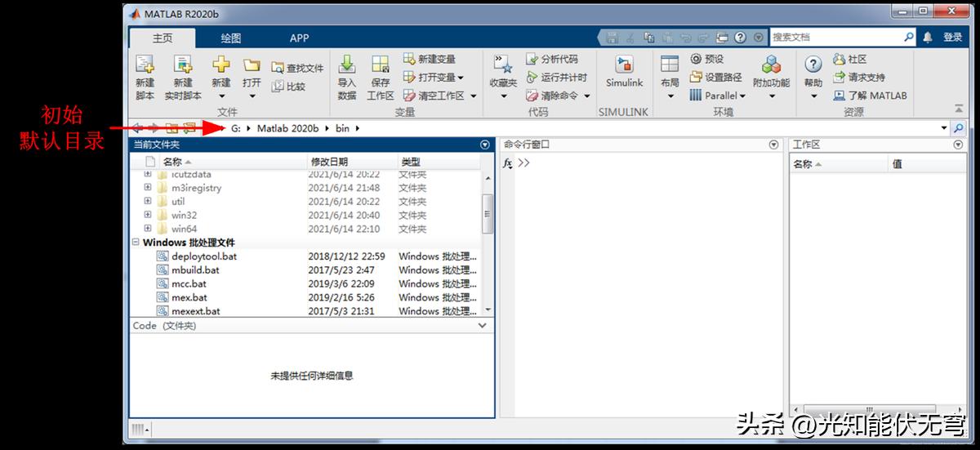Click the 打开 folder icon

[252, 65]
